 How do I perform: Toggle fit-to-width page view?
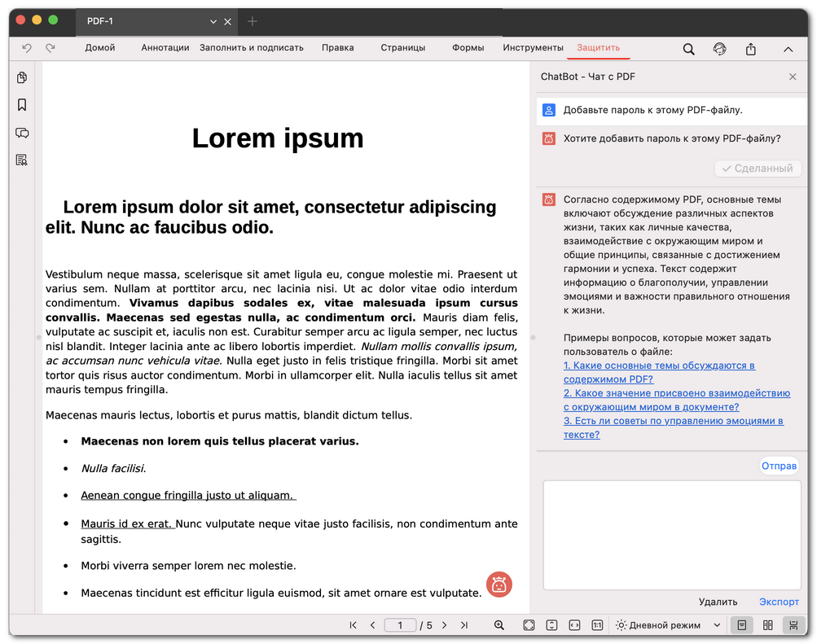574,625
